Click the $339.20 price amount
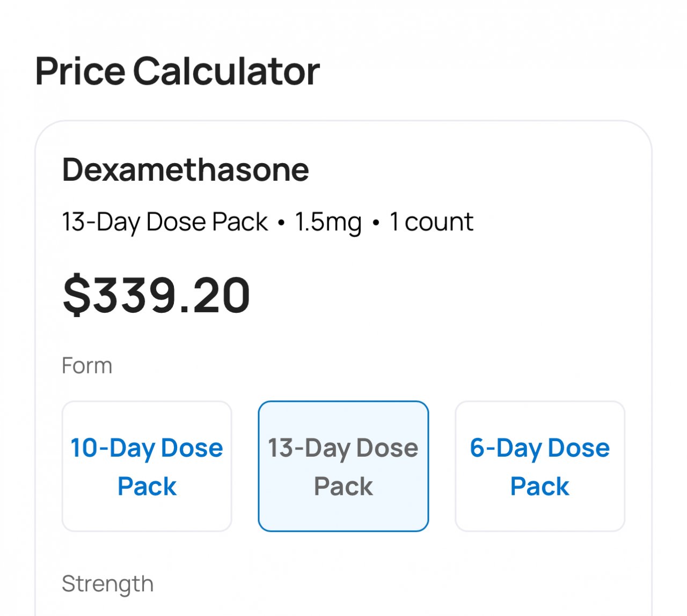687x616 pixels. 156,295
